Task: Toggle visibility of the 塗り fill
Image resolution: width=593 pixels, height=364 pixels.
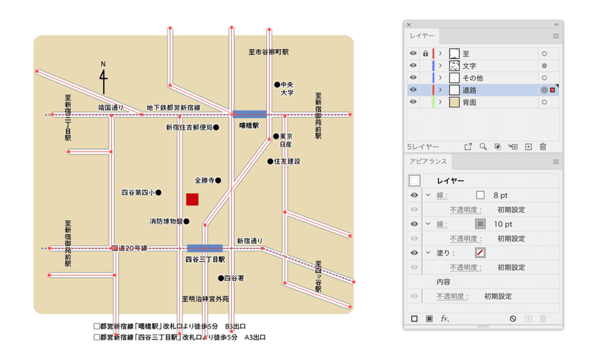Action: click(414, 253)
